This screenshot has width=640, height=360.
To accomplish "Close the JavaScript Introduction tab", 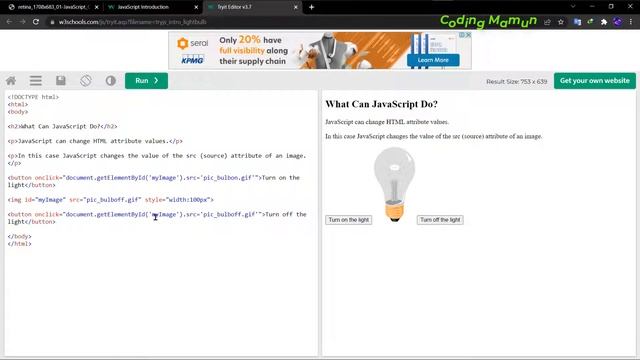I will click(x=196, y=7).
